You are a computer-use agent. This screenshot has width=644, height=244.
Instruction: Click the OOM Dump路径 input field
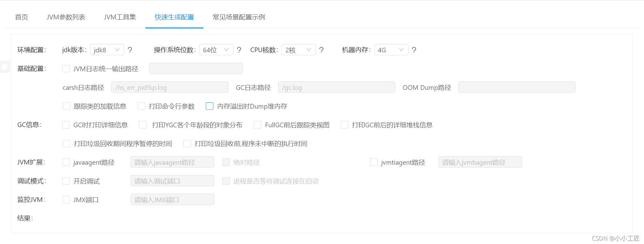[516, 87]
